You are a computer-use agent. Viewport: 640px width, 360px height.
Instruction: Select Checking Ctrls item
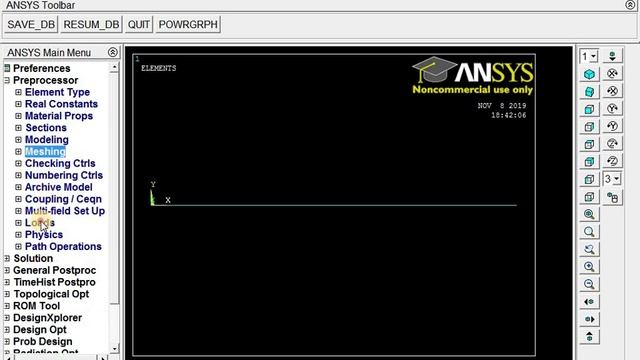60,163
